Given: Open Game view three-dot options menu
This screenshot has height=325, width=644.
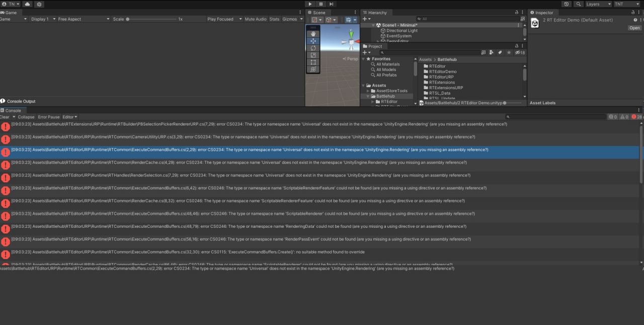Looking at the screenshot, I should coord(300,12).
